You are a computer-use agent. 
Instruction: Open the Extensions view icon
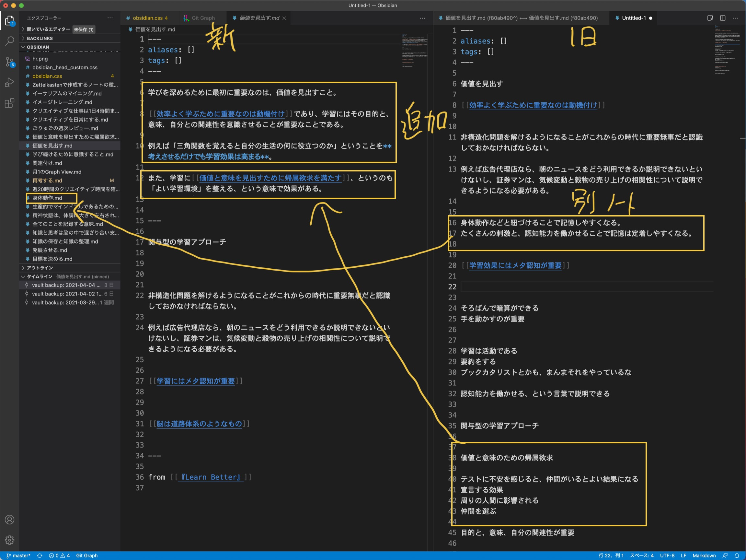tap(9, 103)
